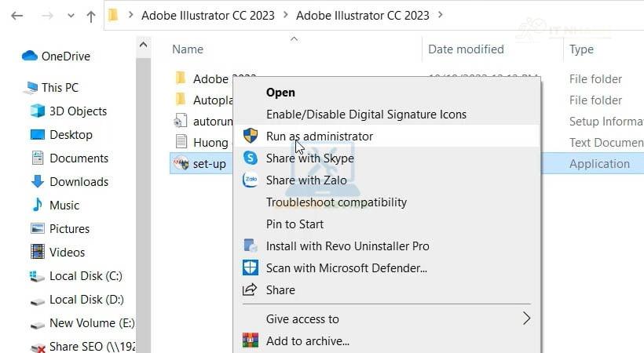Expand the Give access to submenu arrow
This screenshot has width=644, height=353.
(526, 318)
